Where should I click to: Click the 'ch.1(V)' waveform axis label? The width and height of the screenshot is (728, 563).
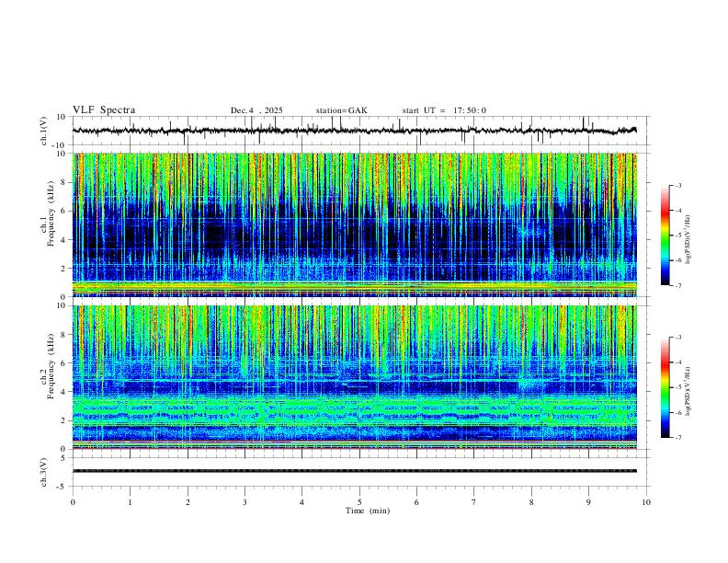tap(44, 131)
